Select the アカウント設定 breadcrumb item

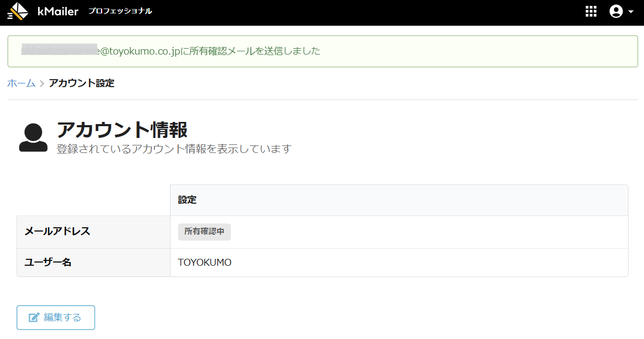point(81,83)
